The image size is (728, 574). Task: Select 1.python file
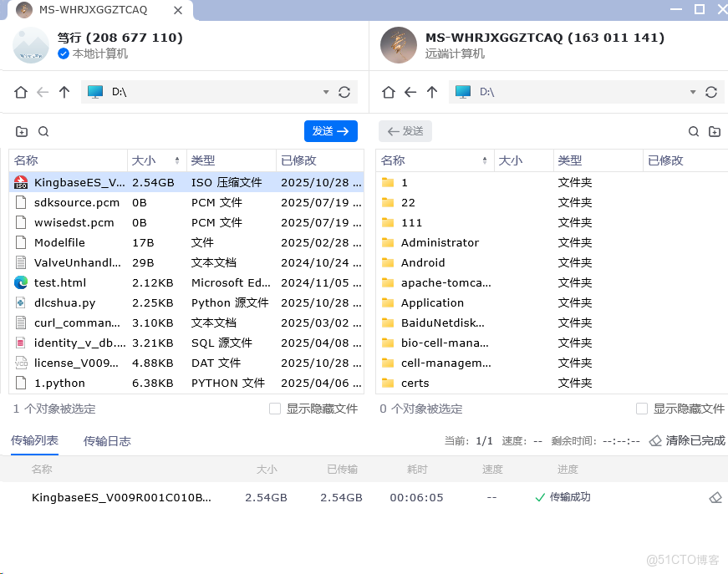tap(186, 383)
